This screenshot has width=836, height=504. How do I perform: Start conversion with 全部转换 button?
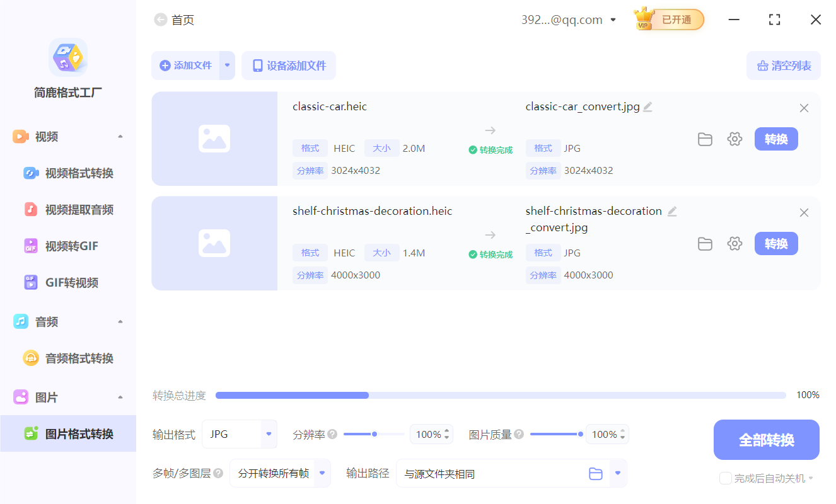point(766,439)
